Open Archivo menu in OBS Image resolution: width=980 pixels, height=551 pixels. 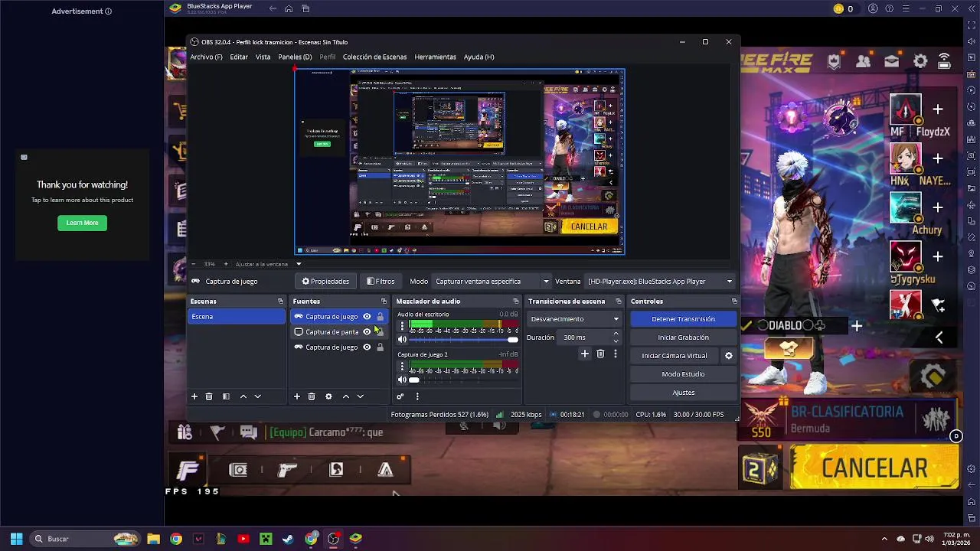coord(206,57)
